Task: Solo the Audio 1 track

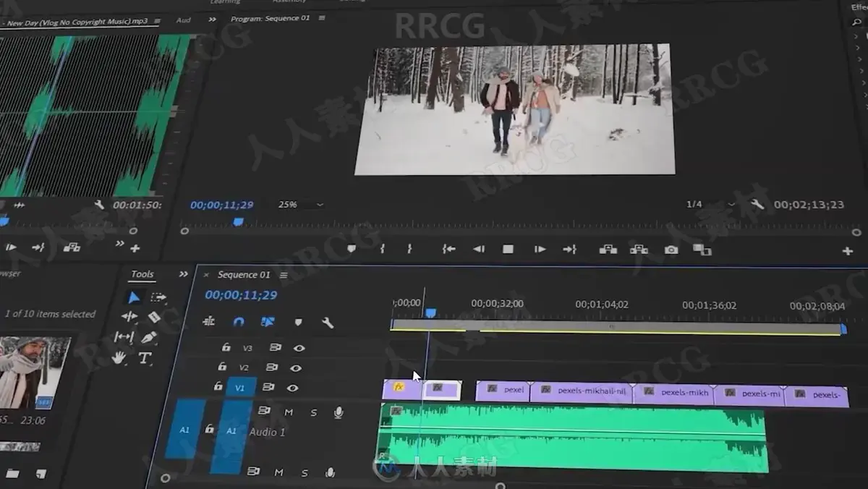Action: [x=314, y=413]
